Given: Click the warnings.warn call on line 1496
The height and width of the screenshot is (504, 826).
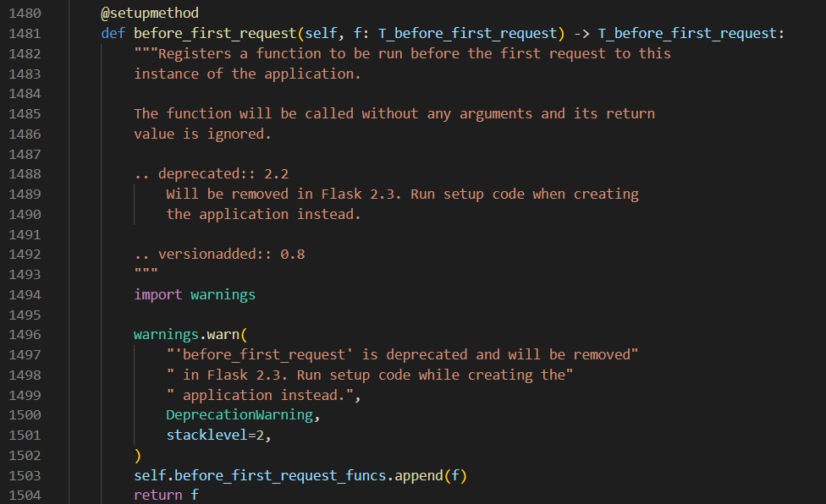Looking at the screenshot, I should coord(186,335).
